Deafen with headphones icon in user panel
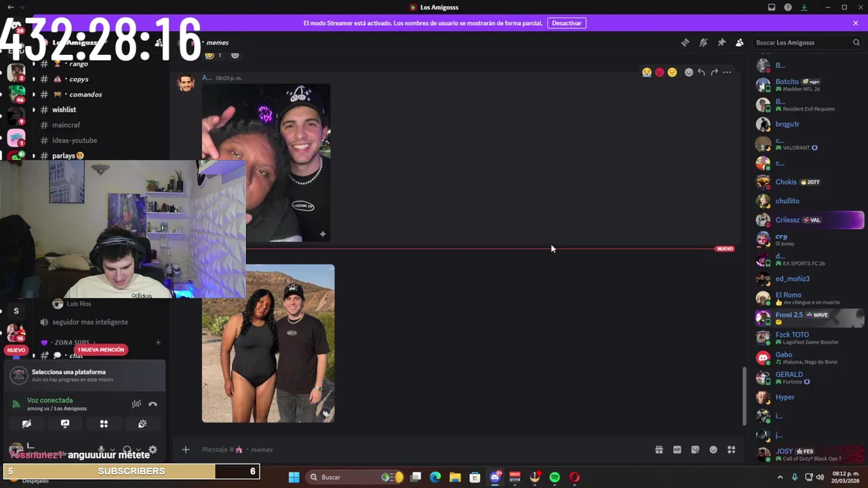Screen dimensions: 868x488 (127, 449)
